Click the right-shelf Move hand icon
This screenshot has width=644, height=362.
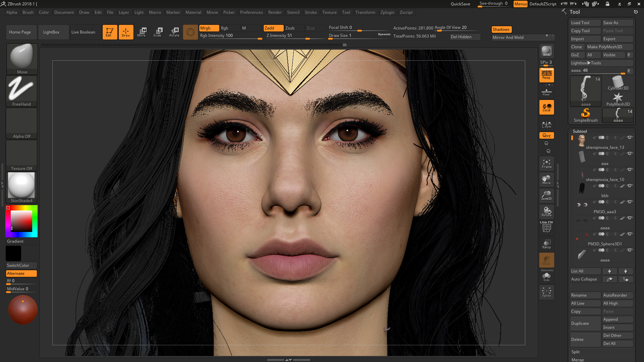(x=546, y=180)
